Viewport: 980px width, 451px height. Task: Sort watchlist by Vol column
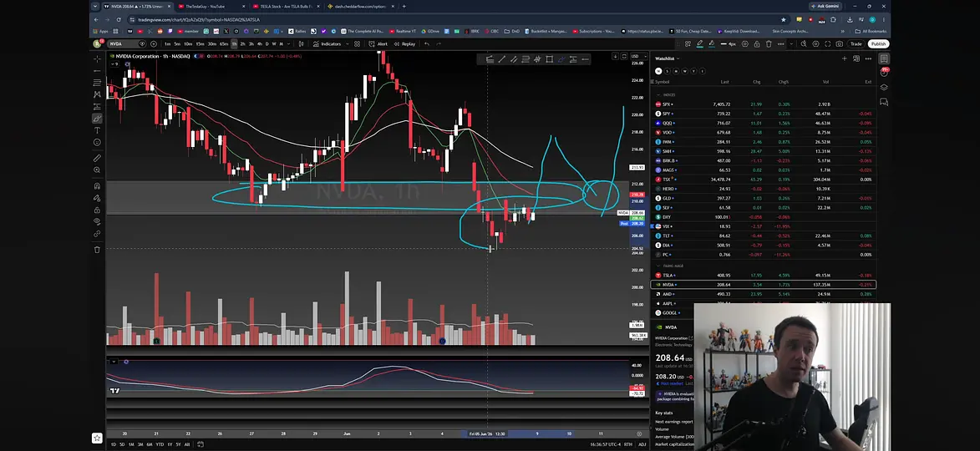click(x=826, y=82)
